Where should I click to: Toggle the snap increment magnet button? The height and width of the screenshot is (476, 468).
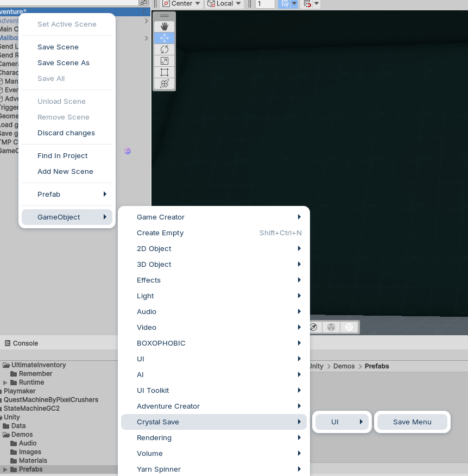307,3
